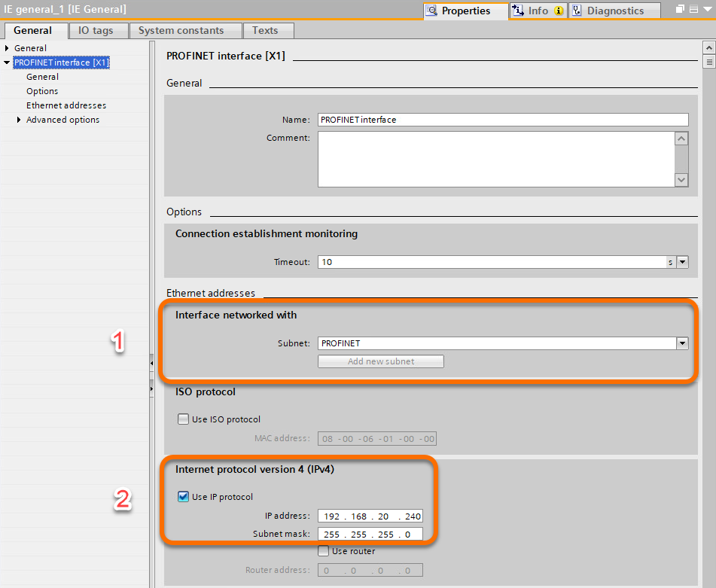The width and height of the screenshot is (716, 588).
Task: Click the Diagnostics tab icon
Action: [x=577, y=10]
